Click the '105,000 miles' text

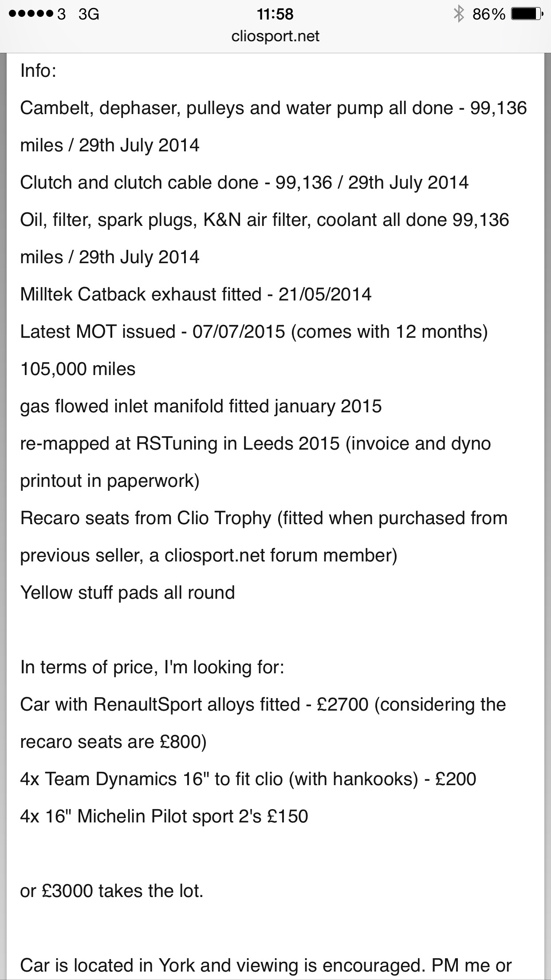coord(78,369)
